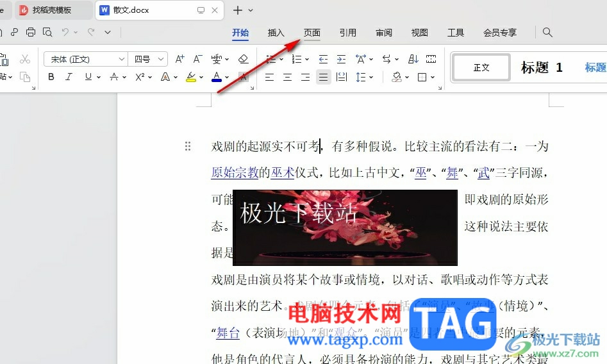Toggle Underline formatting
Image resolution: width=607 pixels, height=364 pixels.
(88, 77)
